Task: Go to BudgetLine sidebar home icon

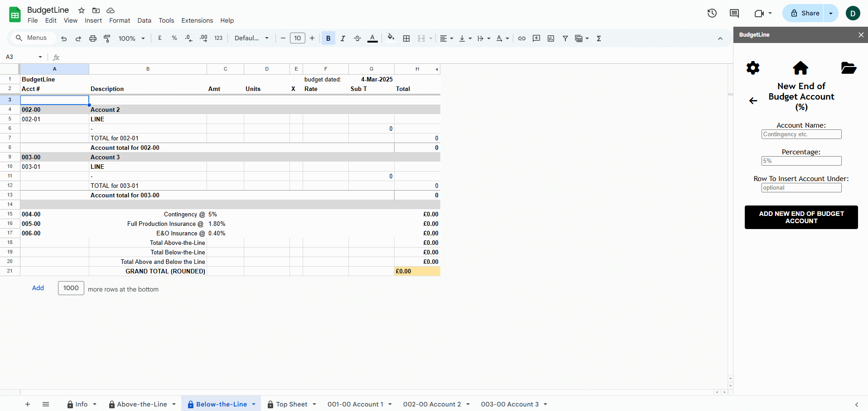Action: pos(800,68)
